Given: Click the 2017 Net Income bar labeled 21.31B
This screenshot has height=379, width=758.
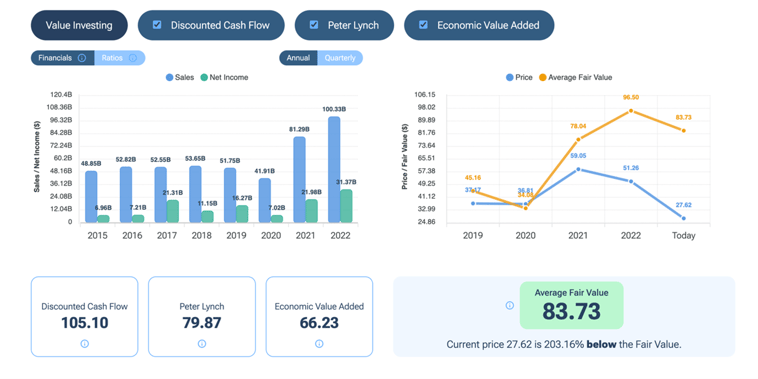Looking at the screenshot, I should pos(173,211).
